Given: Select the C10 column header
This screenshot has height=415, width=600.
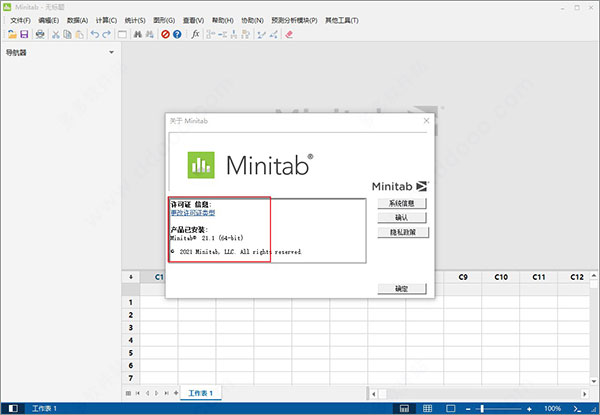Looking at the screenshot, I should (500, 276).
